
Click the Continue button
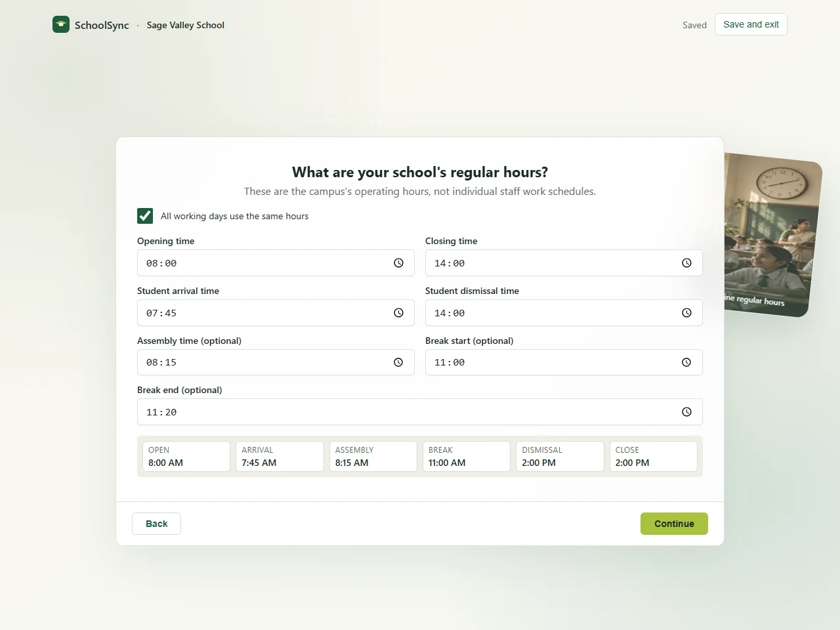[674, 524]
